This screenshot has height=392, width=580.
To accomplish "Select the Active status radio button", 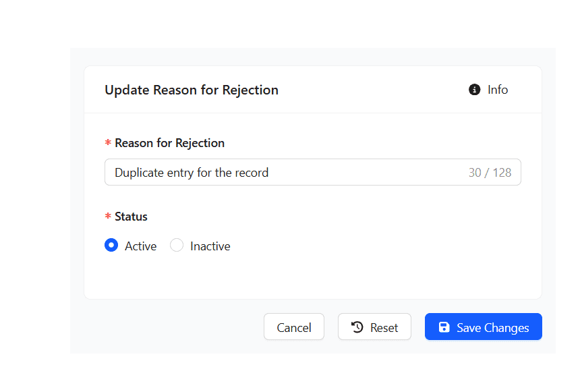I will pos(111,245).
